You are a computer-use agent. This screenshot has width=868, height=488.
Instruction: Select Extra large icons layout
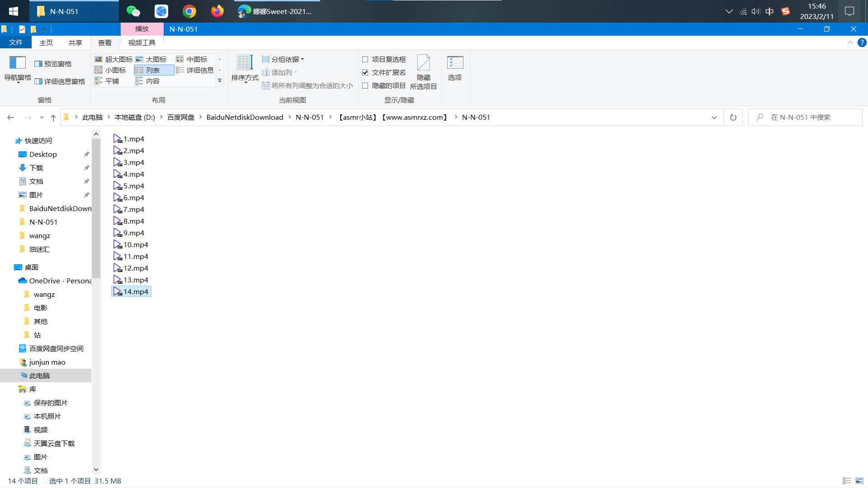pyautogui.click(x=113, y=59)
